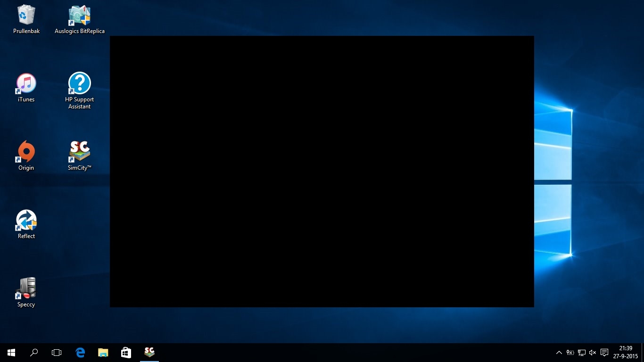Open taskbar search with the magnifier
Image resolution: width=644 pixels, height=362 pixels.
34,353
